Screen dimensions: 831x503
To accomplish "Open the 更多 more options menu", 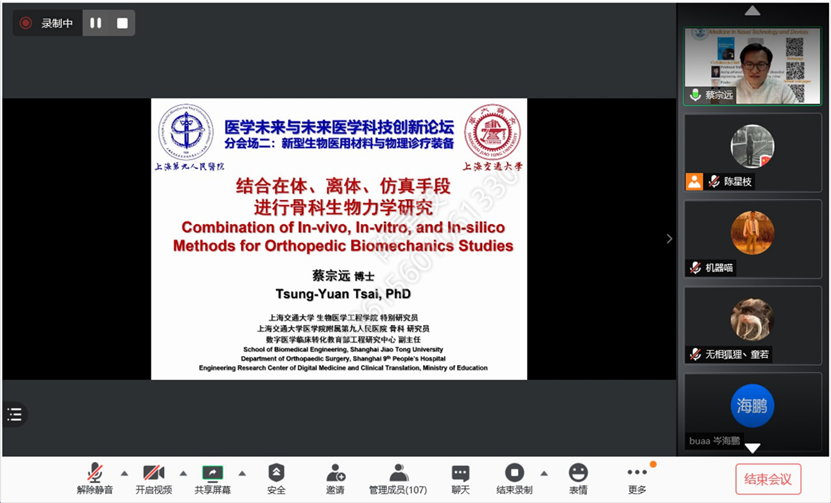I will pyautogui.click(x=637, y=473).
